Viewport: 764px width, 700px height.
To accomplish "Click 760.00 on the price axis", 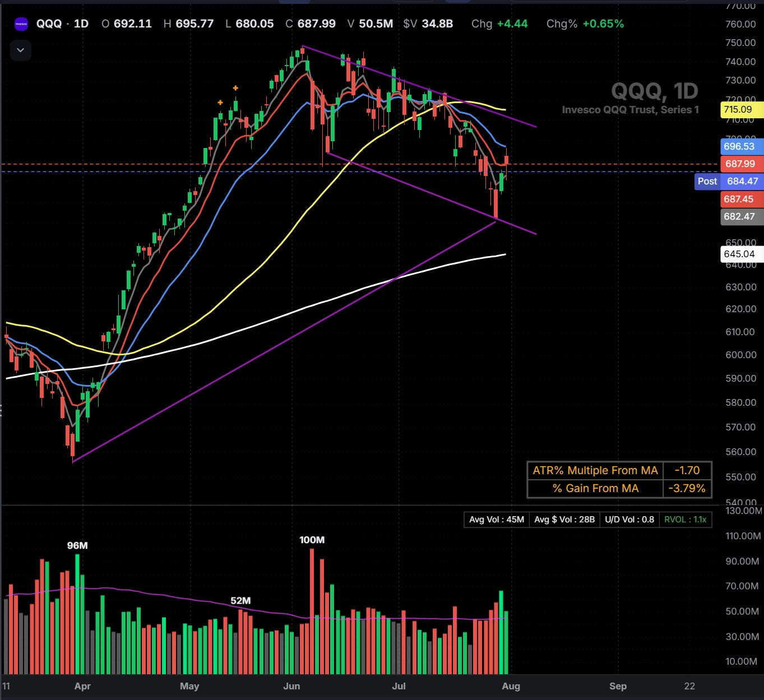I will pos(740,24).
